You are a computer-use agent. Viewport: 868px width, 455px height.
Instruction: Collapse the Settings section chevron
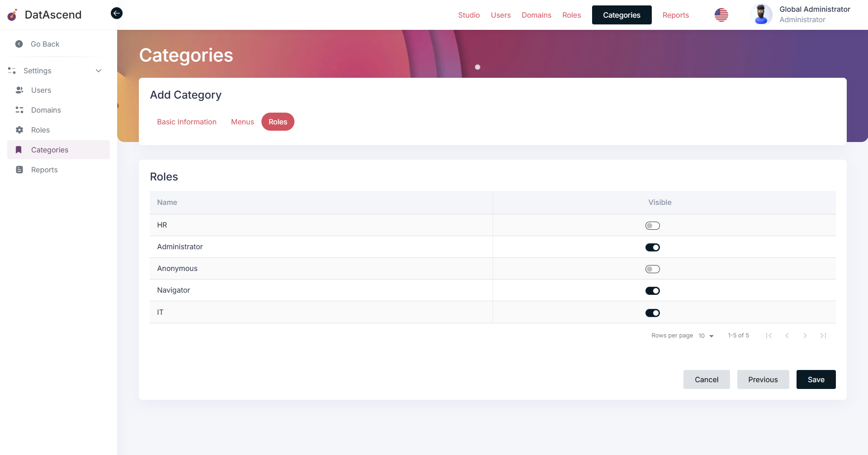pyautogui.click(x=99, y=71)
